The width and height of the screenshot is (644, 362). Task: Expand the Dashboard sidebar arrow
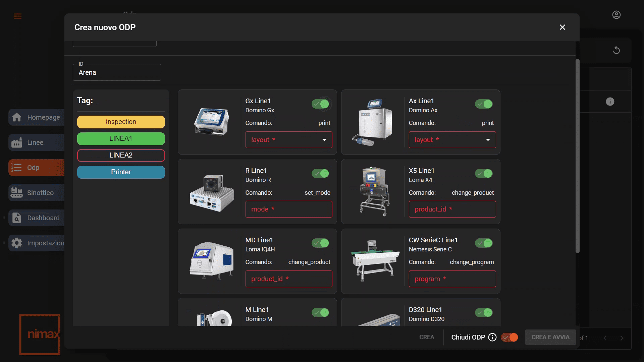pos(4,218)
